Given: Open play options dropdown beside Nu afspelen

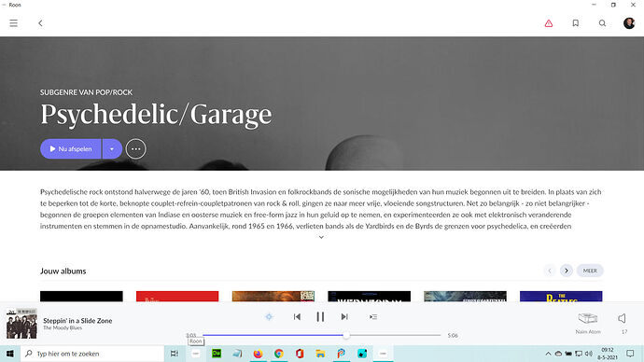Looking at the screenshot, I should [112, 148].
